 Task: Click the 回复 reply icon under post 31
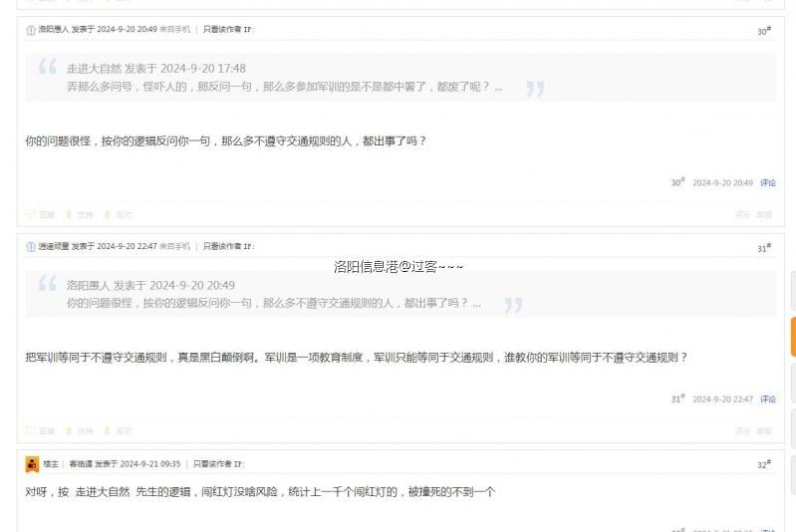(x=31, y=431)
